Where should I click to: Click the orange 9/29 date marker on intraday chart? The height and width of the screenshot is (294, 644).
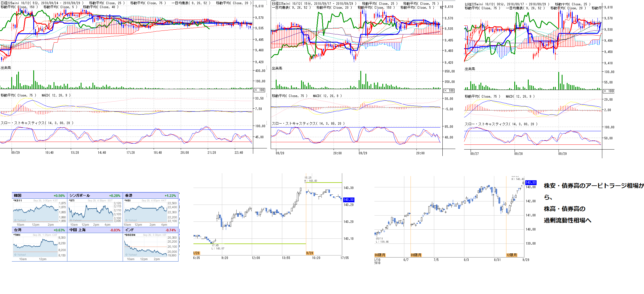309,253
